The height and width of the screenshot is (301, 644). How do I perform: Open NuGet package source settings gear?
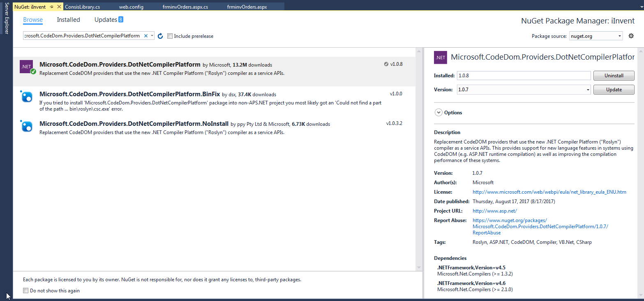click(631, 36)
